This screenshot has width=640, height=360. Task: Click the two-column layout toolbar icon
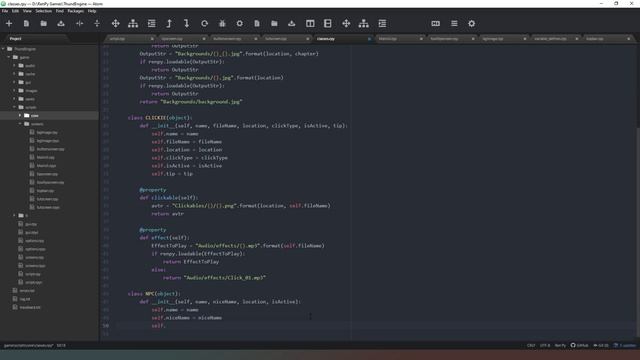pos(310,24)
